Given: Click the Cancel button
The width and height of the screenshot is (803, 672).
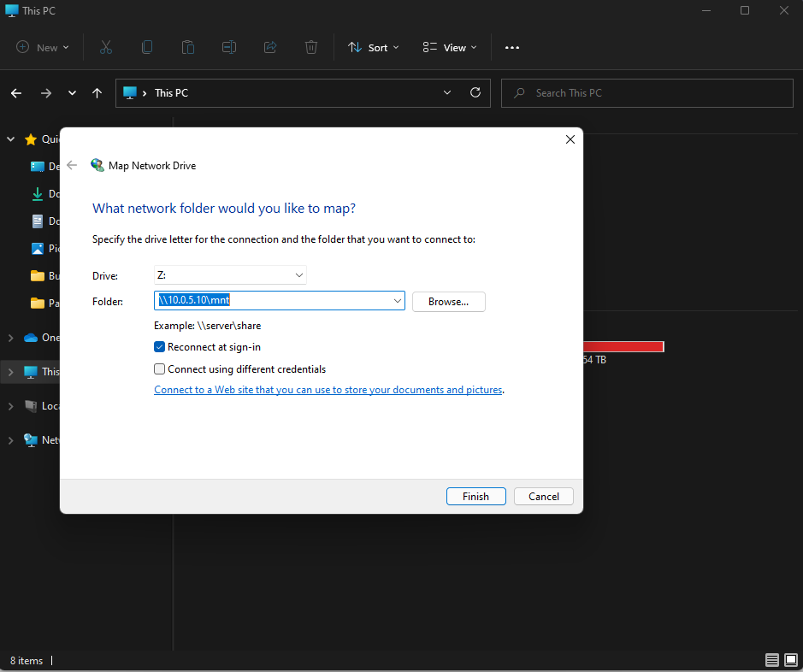Looking at the screenshot, I should 543,497.
